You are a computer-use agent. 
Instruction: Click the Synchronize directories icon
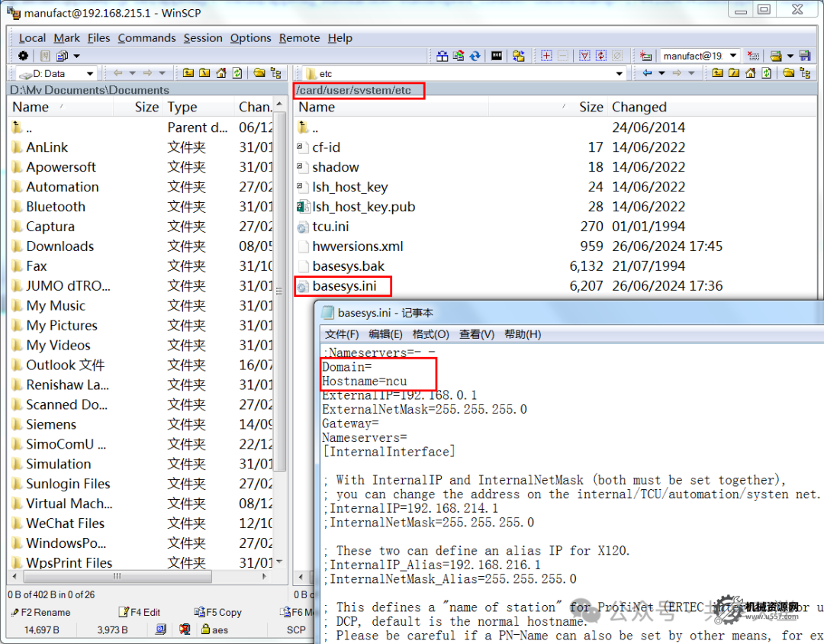point(475,56)
